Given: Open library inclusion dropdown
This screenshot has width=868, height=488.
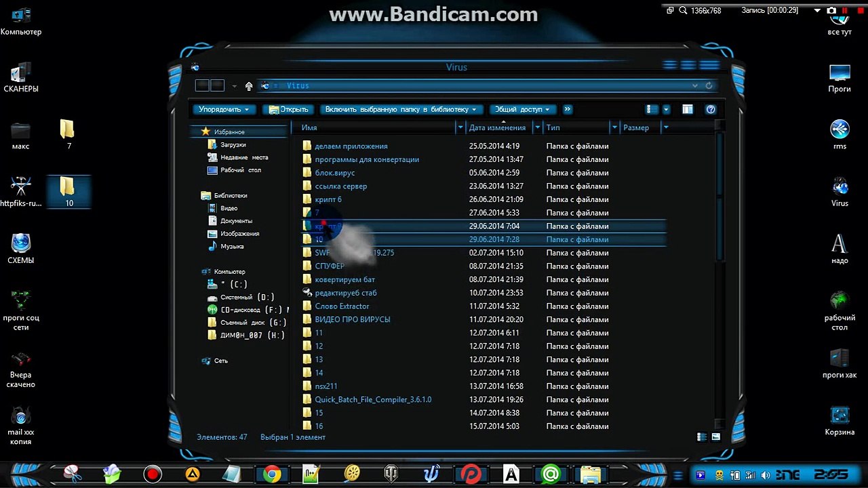Looking at the screenshot, I should [401, 109].
